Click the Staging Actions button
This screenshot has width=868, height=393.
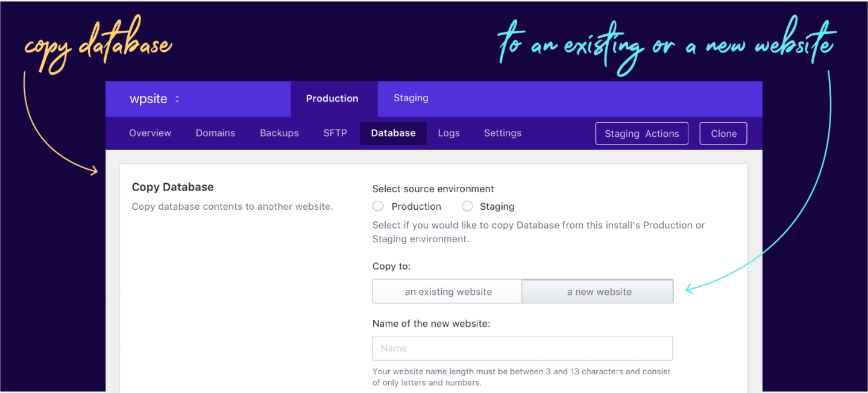click(642, 134)
